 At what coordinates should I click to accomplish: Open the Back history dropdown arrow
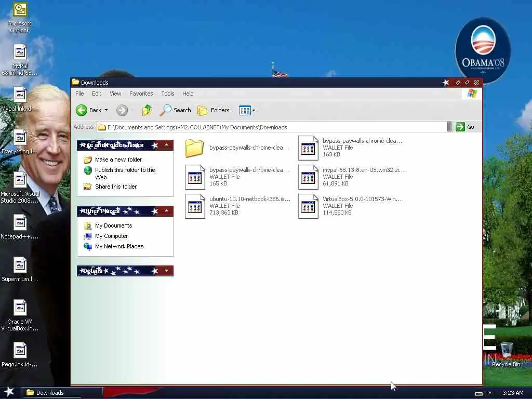pyautogui.click(x=106, y=110)
